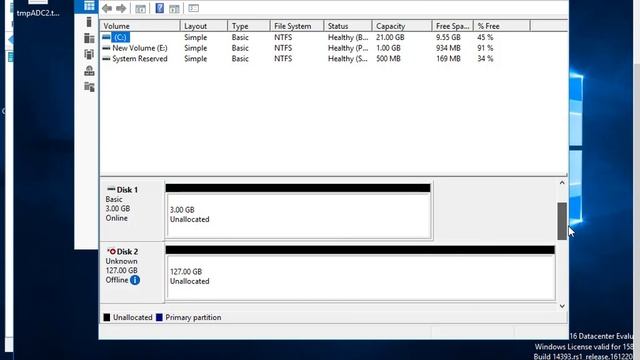640x360 pixels.
Task: Sort by the Status column header
Action: pyautogui.click(x=348, y=26)
